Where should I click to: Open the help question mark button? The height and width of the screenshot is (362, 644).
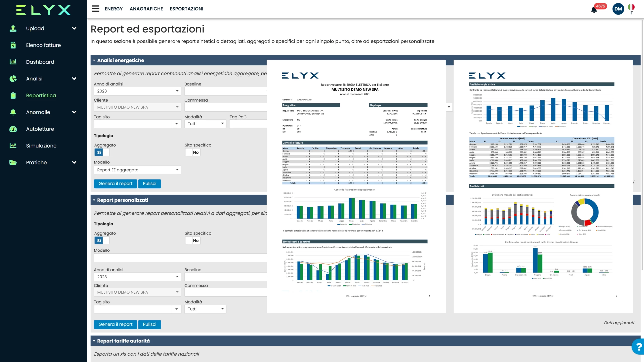click(638, 347)
